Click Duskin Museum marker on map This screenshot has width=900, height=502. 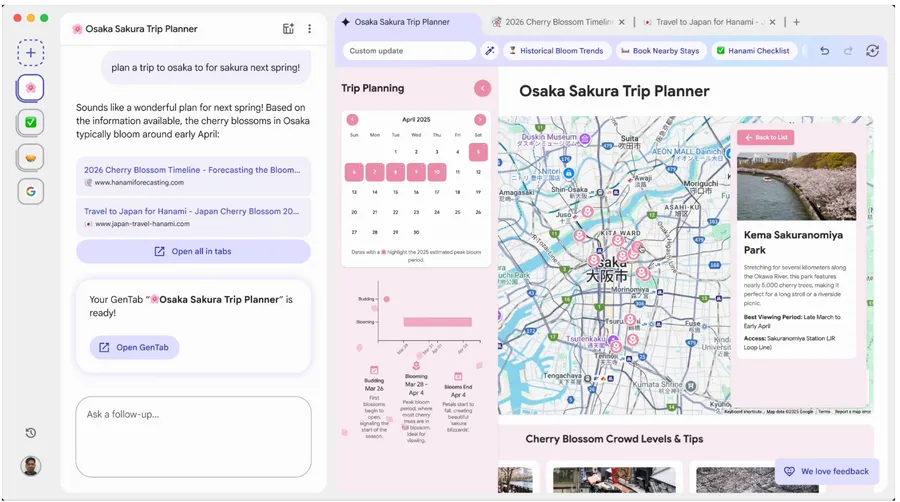(x=585, y=138)
